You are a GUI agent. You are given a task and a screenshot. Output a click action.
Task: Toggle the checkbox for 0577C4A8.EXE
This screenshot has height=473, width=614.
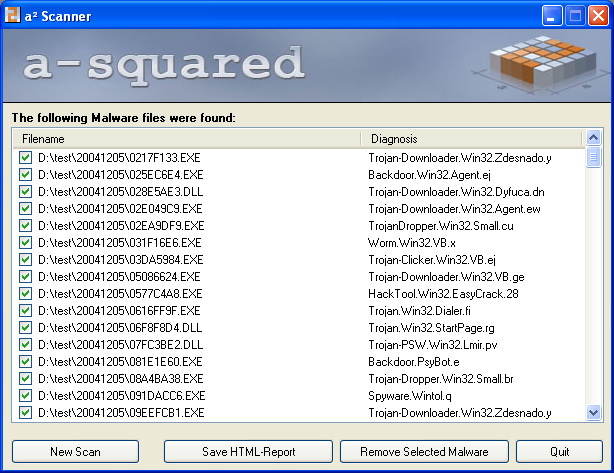point(25,294)
